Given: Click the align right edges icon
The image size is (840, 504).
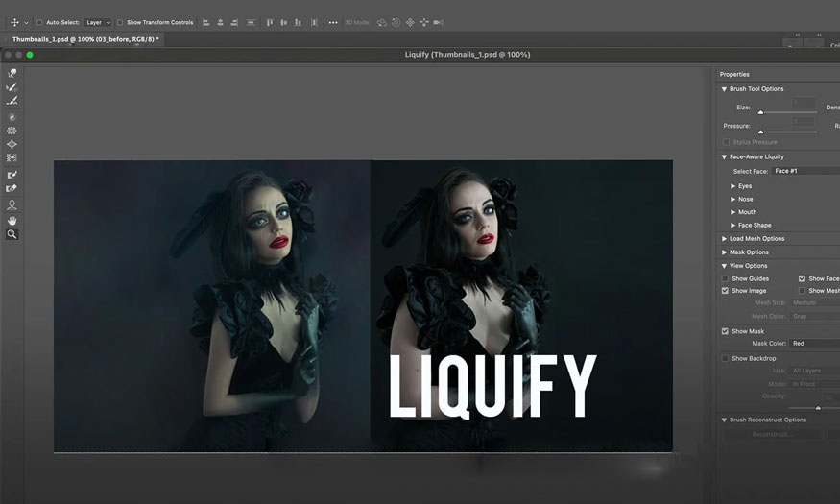Looking at the screenshot, I should click(x=234, y=22).
